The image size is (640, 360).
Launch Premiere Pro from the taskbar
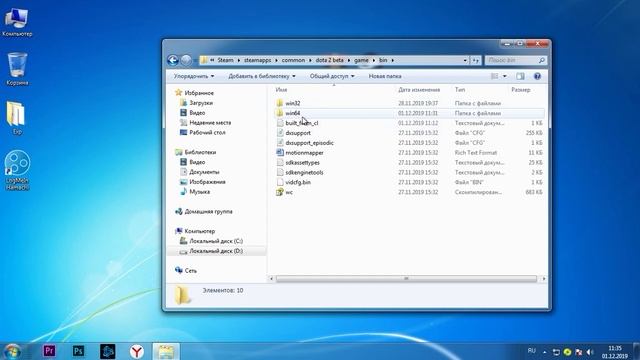click(49, 351)
